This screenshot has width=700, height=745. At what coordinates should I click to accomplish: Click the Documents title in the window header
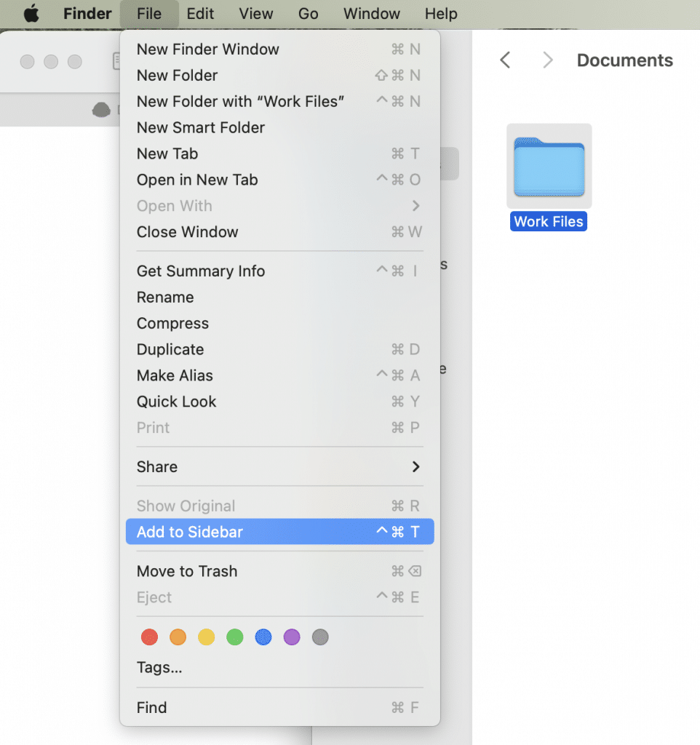(x=624, y=60)
